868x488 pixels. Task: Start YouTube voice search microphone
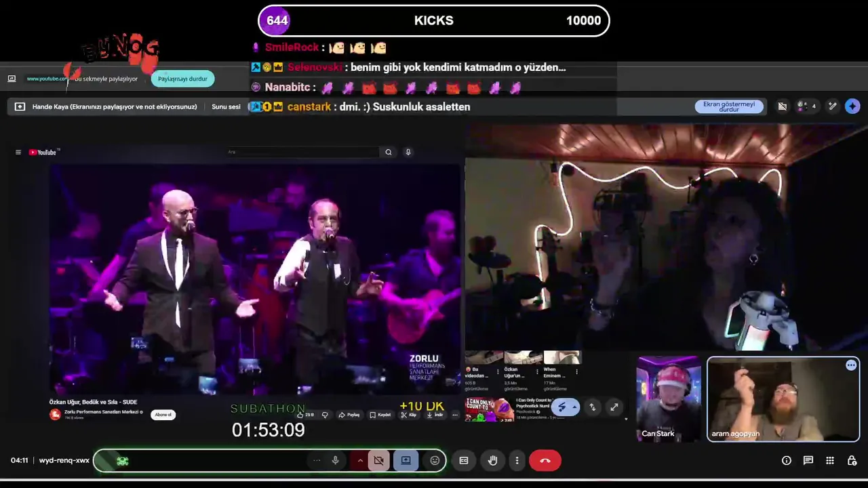tap(408, 152)
